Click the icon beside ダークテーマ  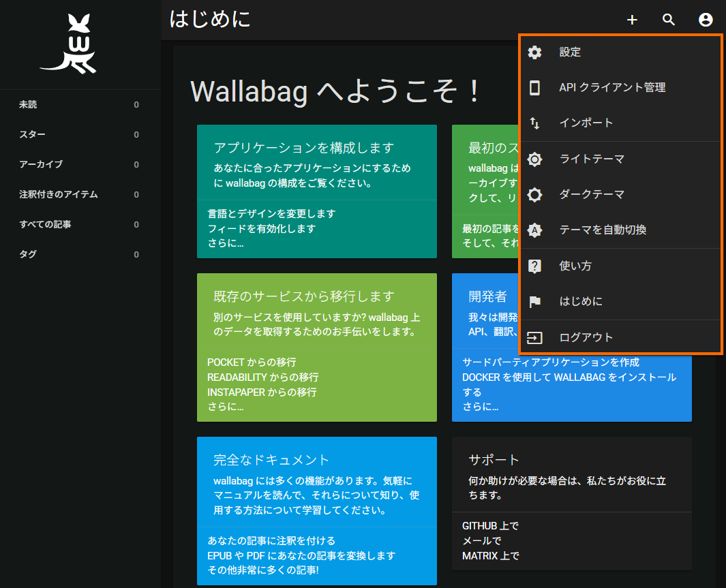pos(534,194)
